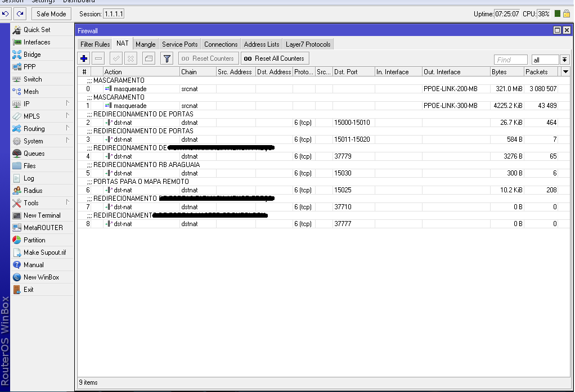
Task: Expand the Tools submenu arrow
Action: tap(68, 202)
